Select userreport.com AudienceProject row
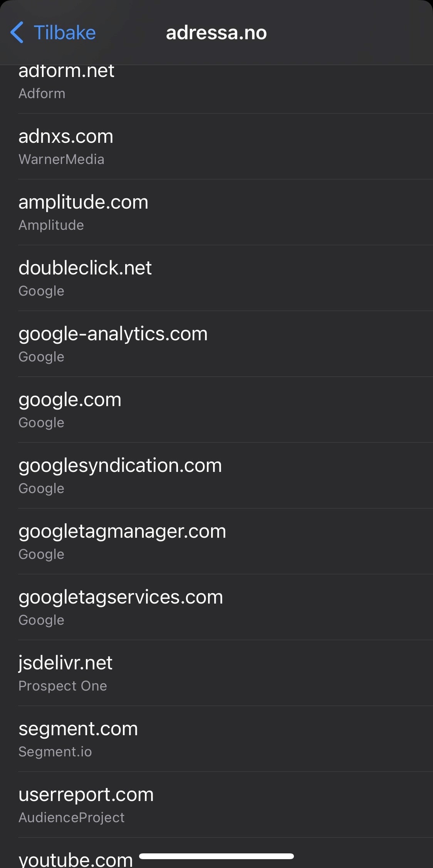Screen dimensions: 433x868 click(x=216, y=805)
